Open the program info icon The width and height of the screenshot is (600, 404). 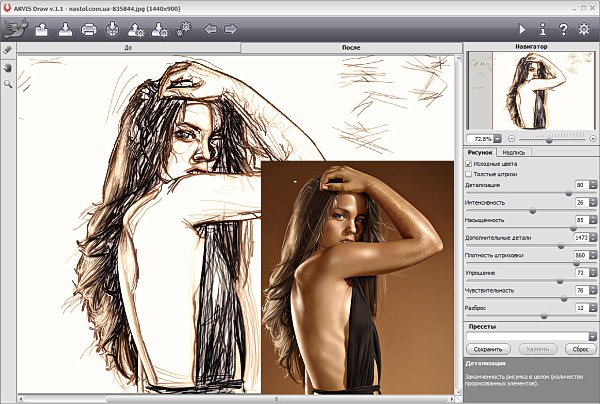pyautogui.click(x=542, y=29)
